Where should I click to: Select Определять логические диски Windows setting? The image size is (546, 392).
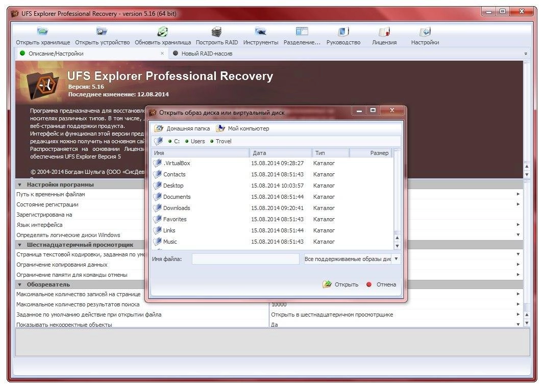68,235
